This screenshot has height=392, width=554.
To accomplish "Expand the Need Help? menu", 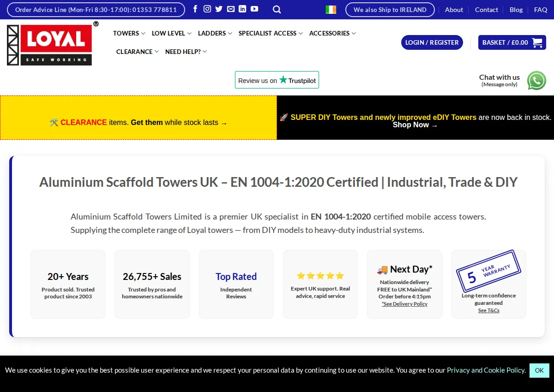I will pos(186,52).
